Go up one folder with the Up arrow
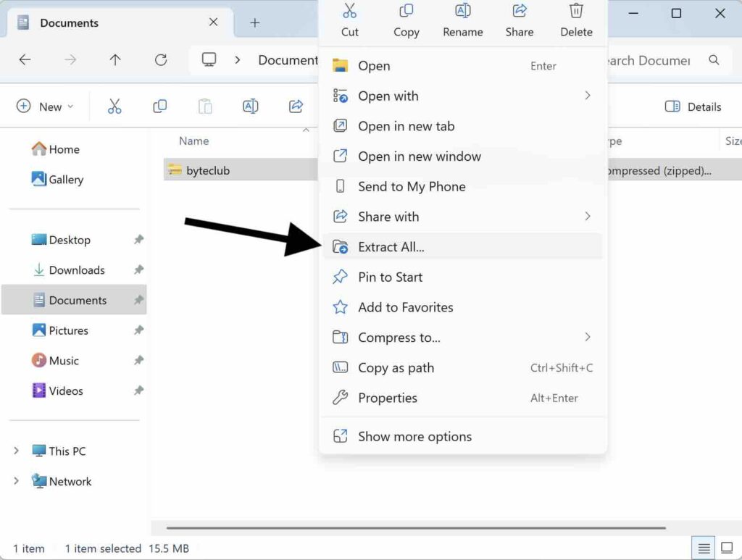Image resolution: width=742 pixels, height=560 pixels. click(115, 60)
